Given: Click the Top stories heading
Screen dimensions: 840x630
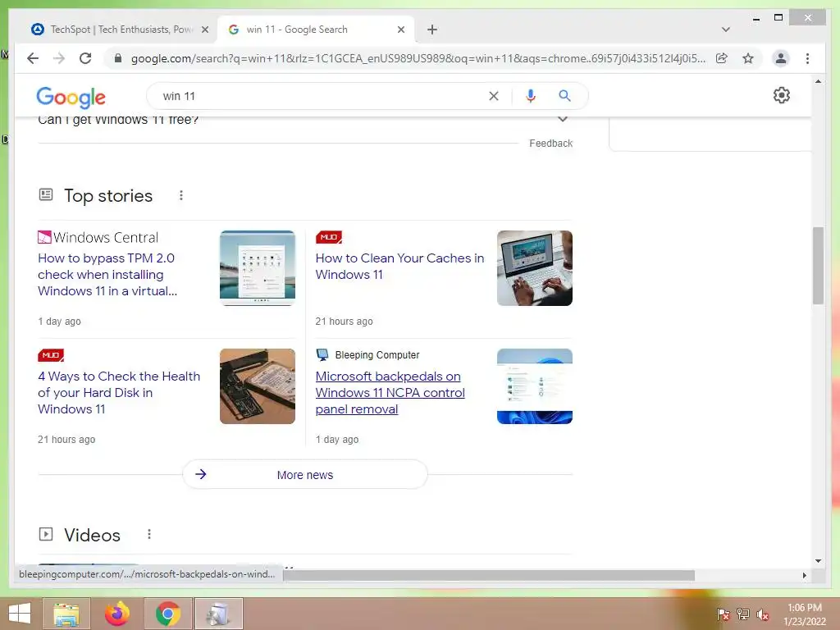Looking at the screenshot, I should (108, 195).
